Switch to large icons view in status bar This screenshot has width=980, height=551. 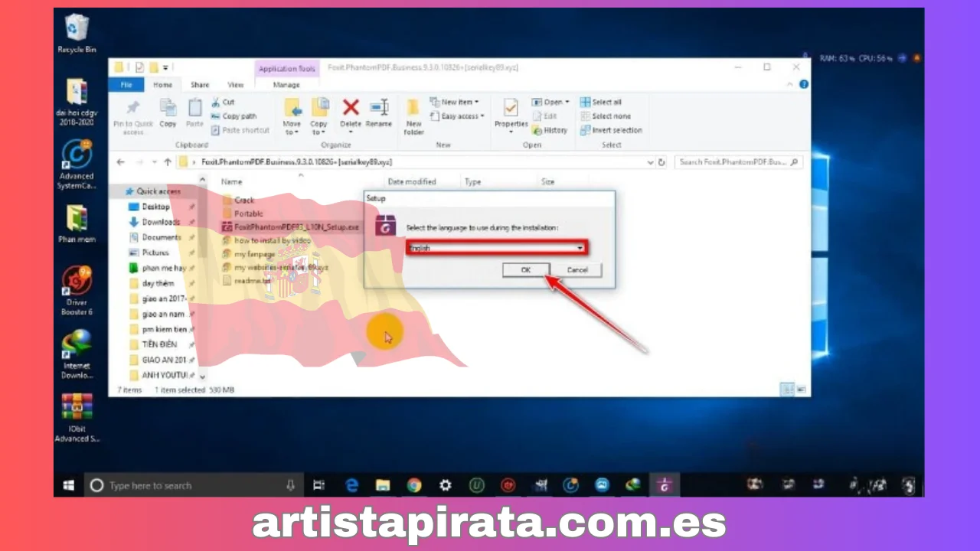[x=801, y=390]
